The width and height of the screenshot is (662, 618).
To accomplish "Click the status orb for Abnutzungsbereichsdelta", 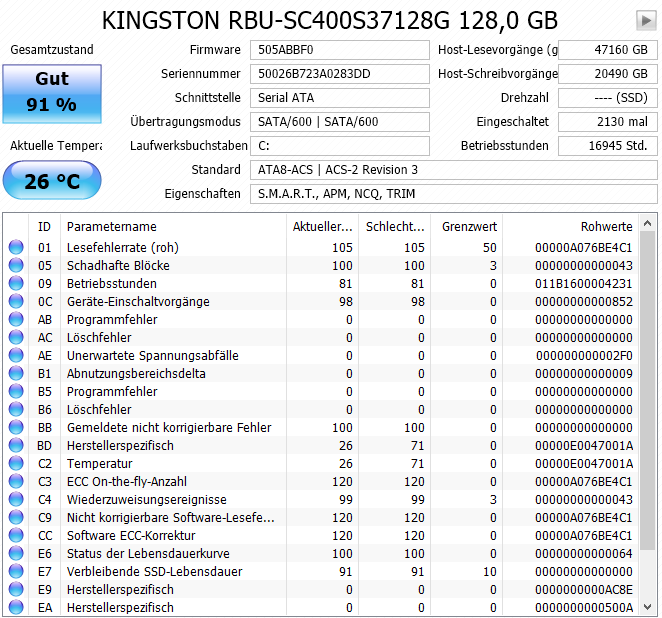I will point(16,373).
